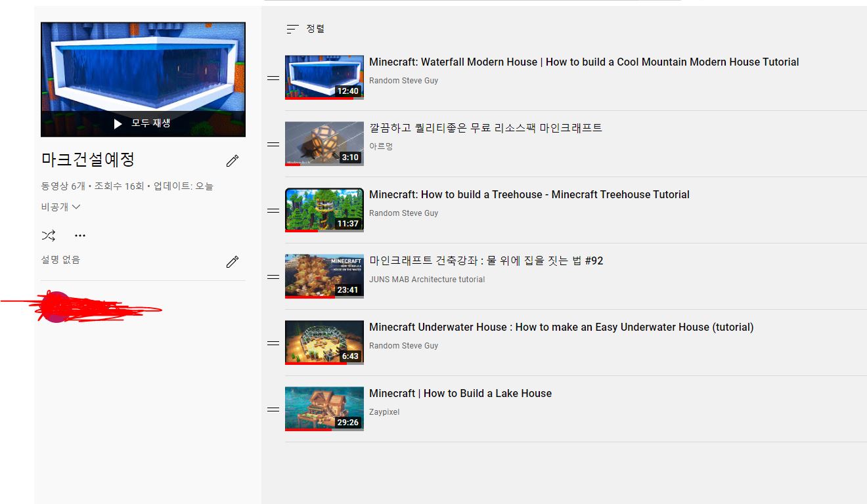Screen dimensions: 867x504
Task: Click drag handle of Underwater House video
Action: [x=273, y=343]
